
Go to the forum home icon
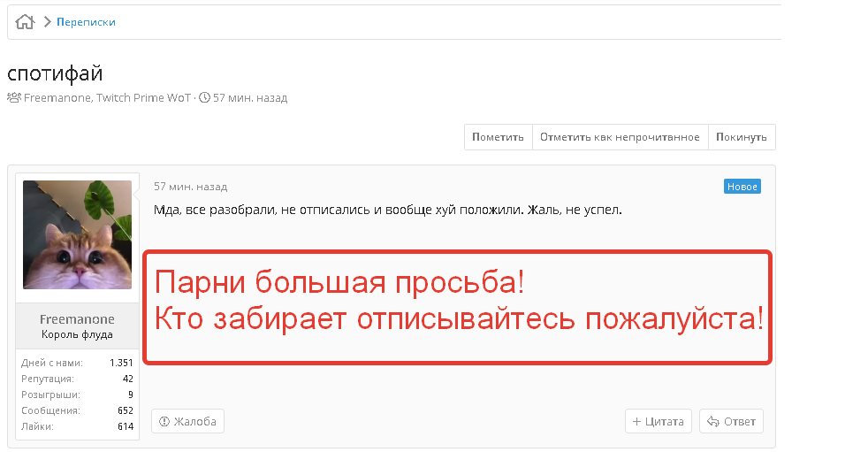pos(25,22)
